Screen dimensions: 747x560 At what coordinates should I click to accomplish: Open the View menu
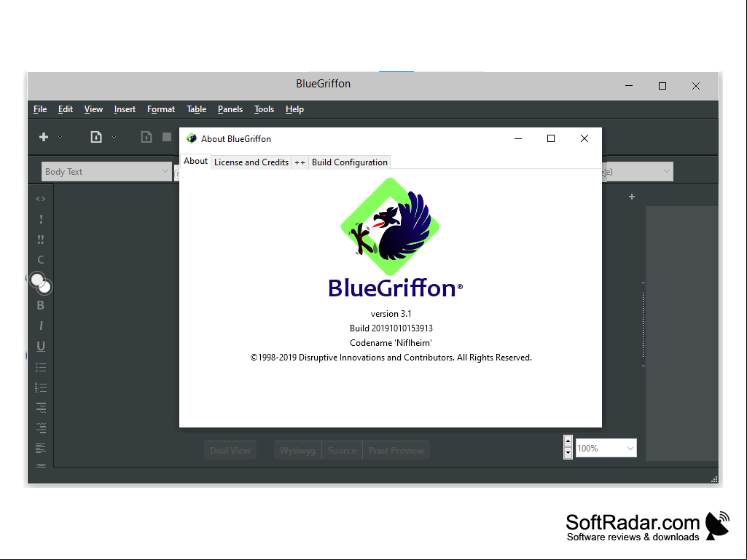(x=93, y=109)
